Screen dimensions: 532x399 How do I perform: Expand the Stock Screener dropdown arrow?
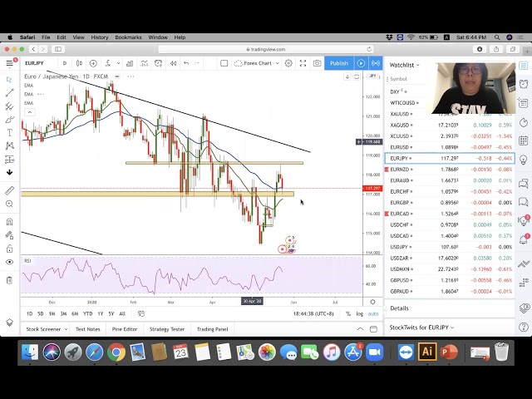tap(65, 329)
